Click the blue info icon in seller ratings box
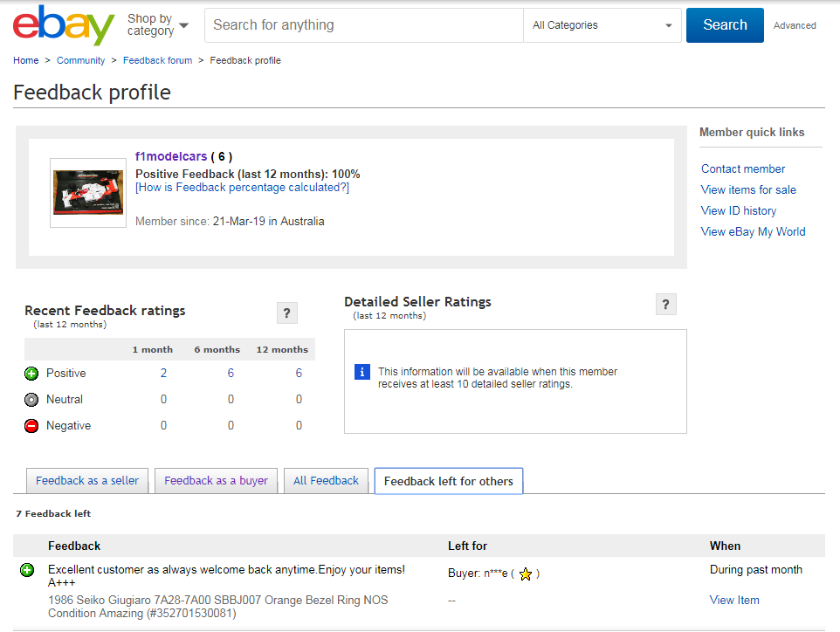 point(362,372)
